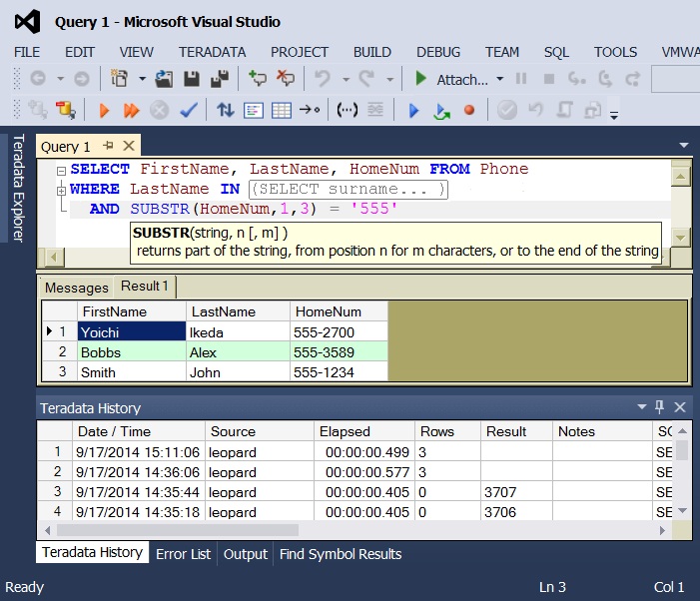Click the remove comment red X icon
This screenshot has width=700, height=601.
[286, 78]
